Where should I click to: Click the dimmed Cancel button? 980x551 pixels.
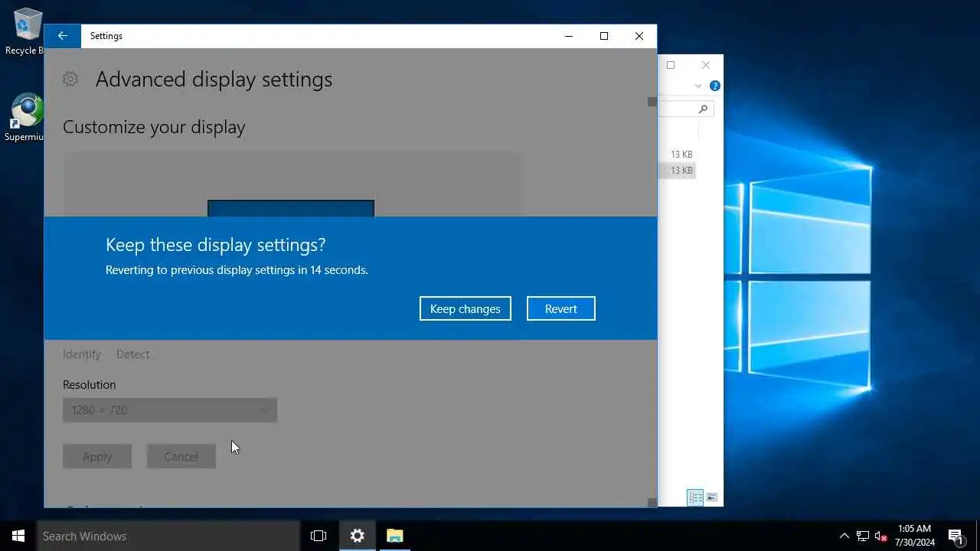point(181,456)
